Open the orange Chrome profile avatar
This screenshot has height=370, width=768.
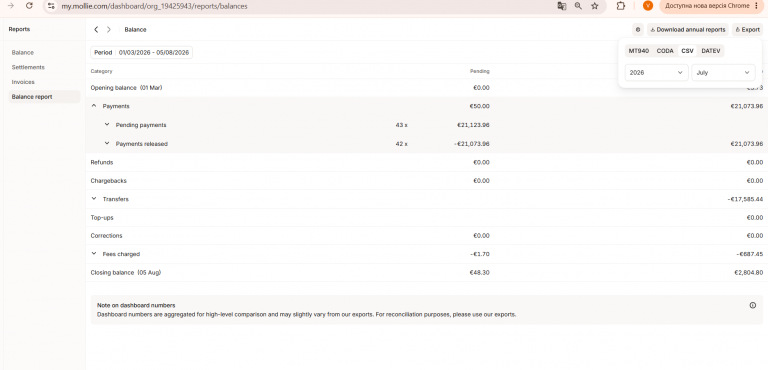click(648, 6)
